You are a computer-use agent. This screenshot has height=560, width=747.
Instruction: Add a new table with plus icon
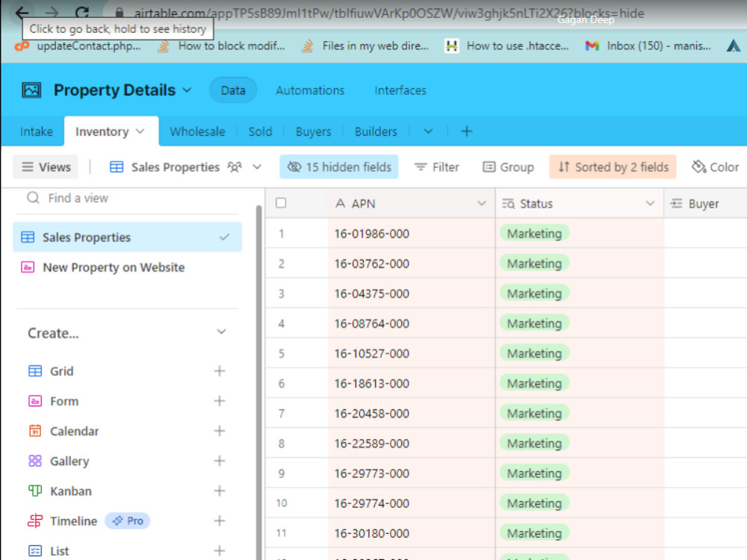467,131
